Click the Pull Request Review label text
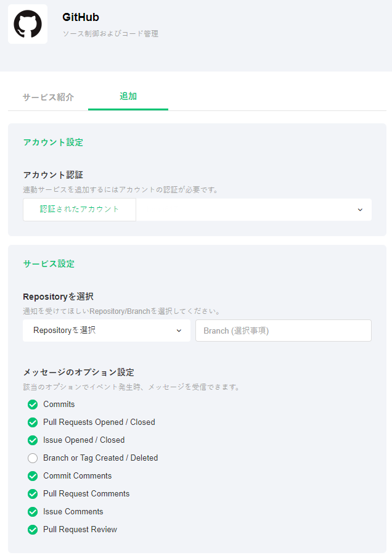This screenshot has width=392, height=555. [80, 530]
